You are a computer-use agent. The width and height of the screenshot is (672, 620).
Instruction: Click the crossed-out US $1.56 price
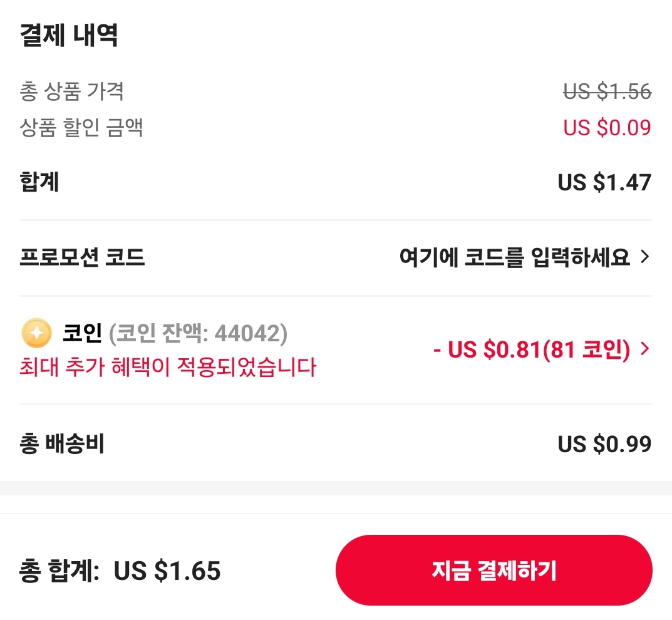click(x=606, y=91)
